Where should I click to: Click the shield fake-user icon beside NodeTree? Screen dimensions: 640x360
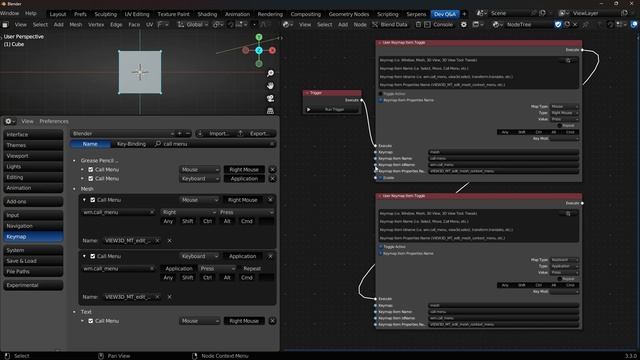pyautogui.click(x=558, y=24)
